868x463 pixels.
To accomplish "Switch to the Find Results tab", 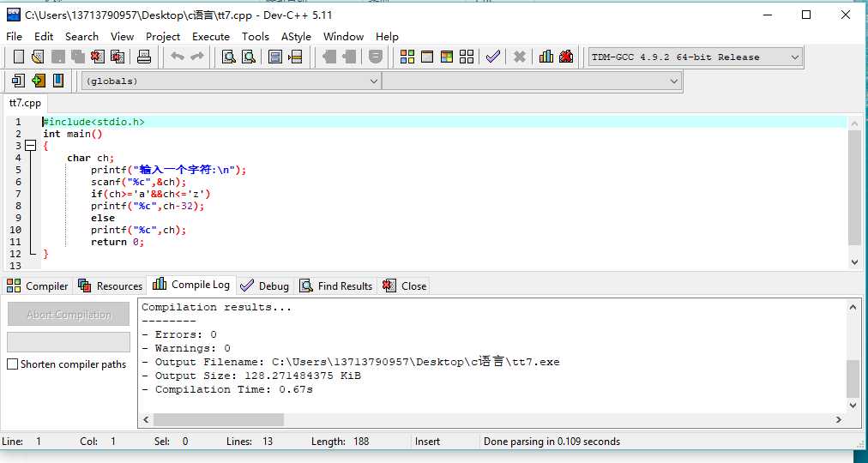I will pos(335,286).
